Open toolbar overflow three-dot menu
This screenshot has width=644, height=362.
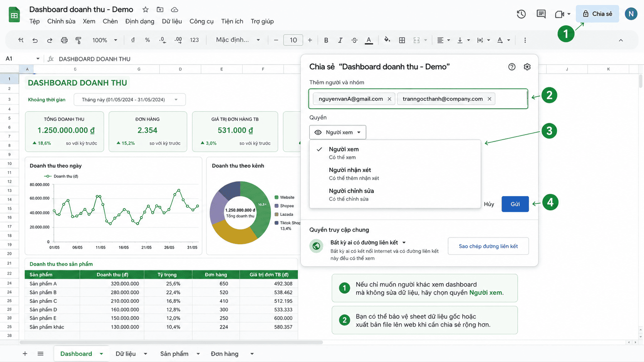coord(525,40)
